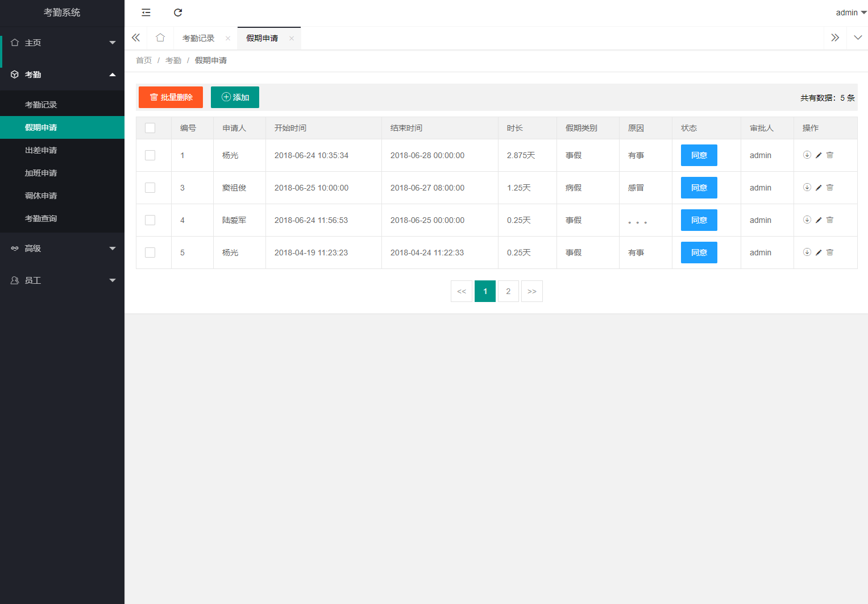Open the home tab icon
This screenshot has width=868, height=604.
pos(160,38)
